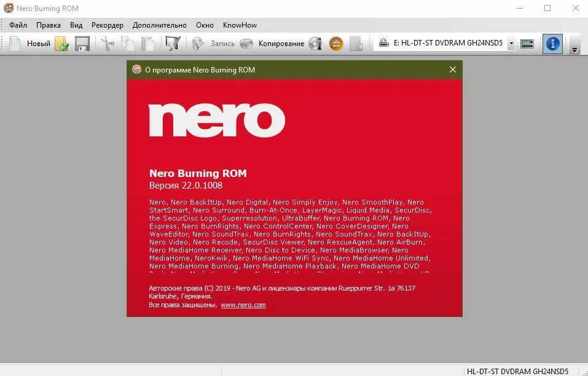The width and height of the screenshot is (588, 376).
Task: Click the scissors cut icon
Action: [108, 44]
